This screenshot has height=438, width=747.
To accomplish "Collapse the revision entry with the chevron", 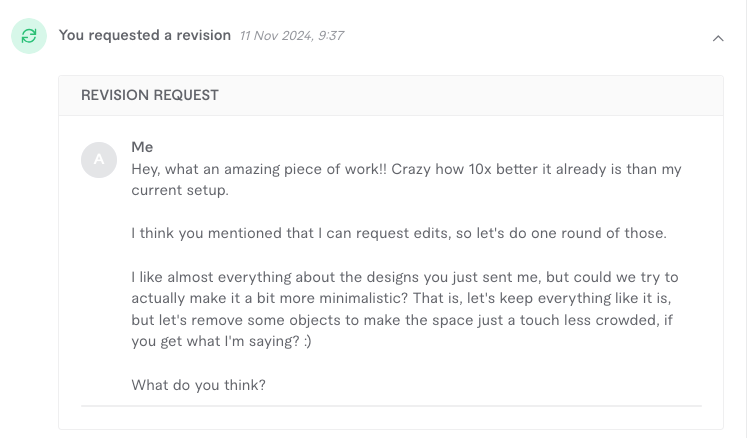I will (718, 38).
